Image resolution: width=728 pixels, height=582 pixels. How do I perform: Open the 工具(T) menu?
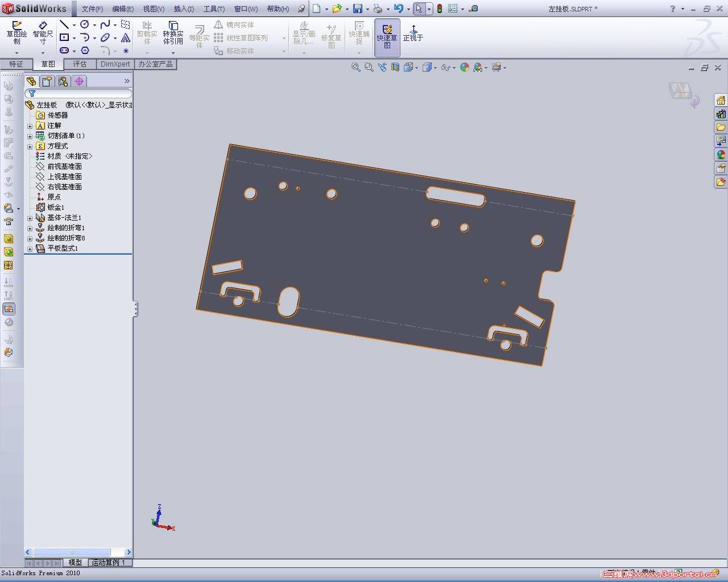pos(214,9)
